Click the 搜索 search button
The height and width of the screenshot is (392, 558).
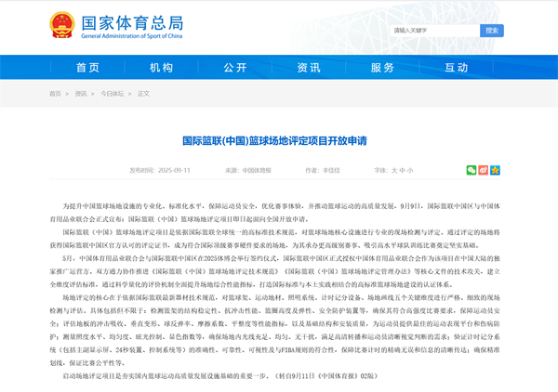click(x=491, y=31)
